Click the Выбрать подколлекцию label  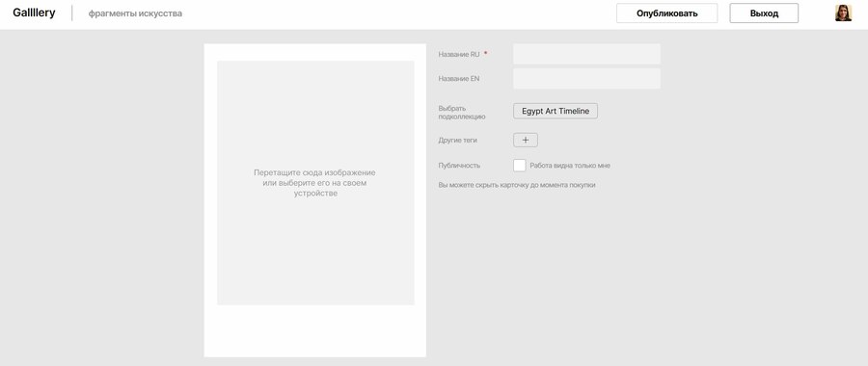(462, 113)
